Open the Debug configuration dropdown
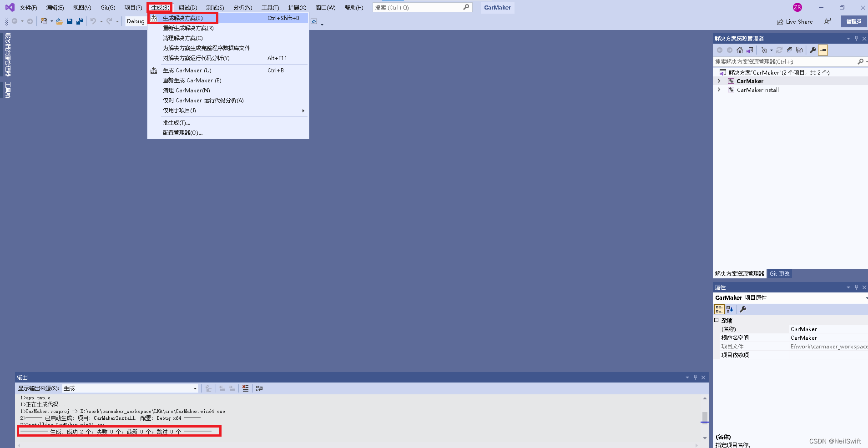This screenshot has height=448, width=868. (x=136, y=21)
